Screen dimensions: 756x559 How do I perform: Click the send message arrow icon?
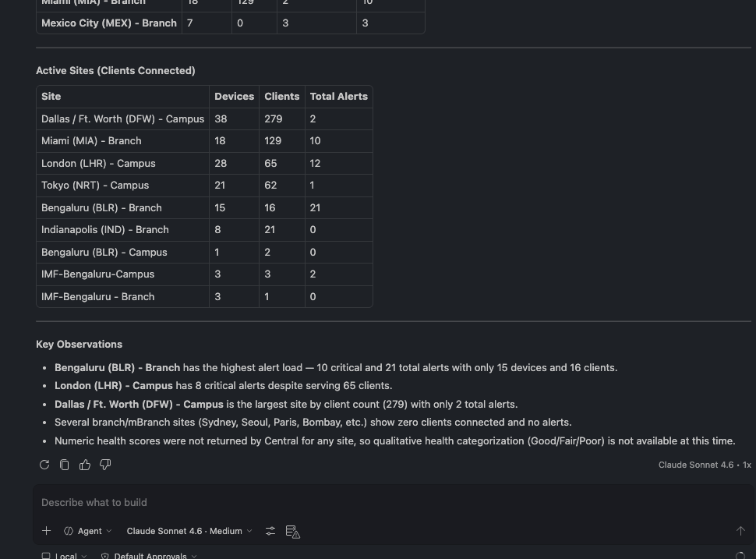coord(740,531)
